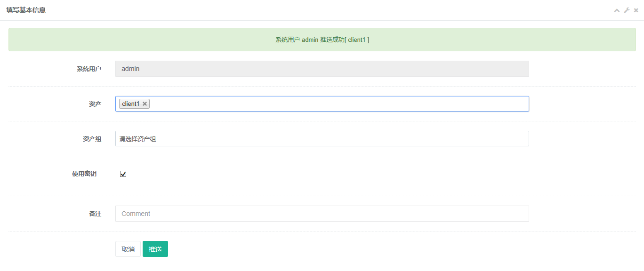Toggle the 使用密钥 checkbox
The width and height of the screenshot is (644, 271).
123,174
